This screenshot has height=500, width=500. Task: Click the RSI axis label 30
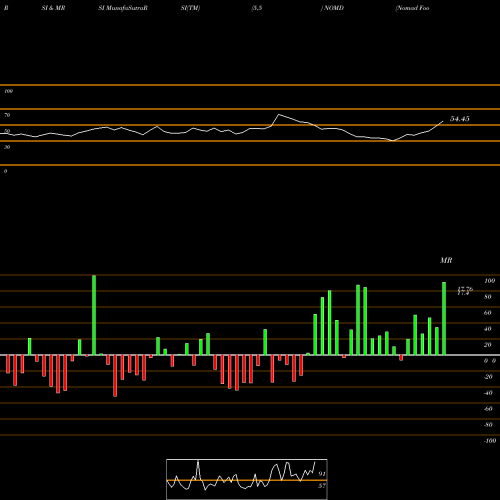click(7, 147)
